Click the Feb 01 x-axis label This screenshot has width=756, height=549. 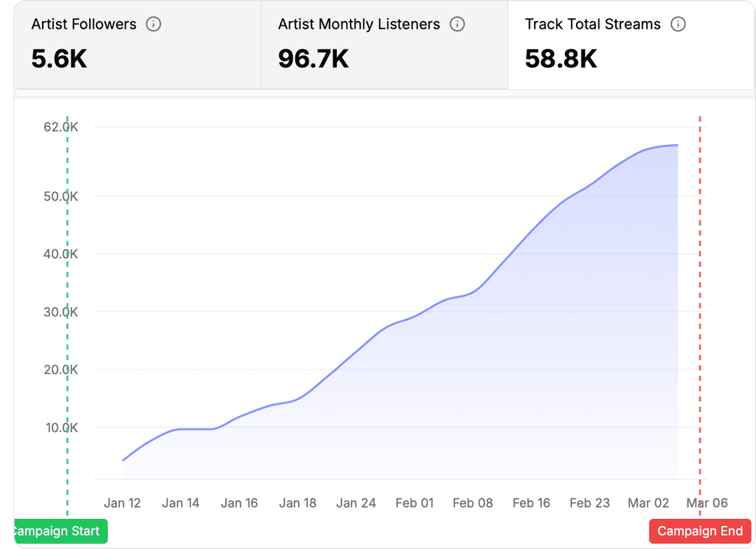[x=414, y=503]
